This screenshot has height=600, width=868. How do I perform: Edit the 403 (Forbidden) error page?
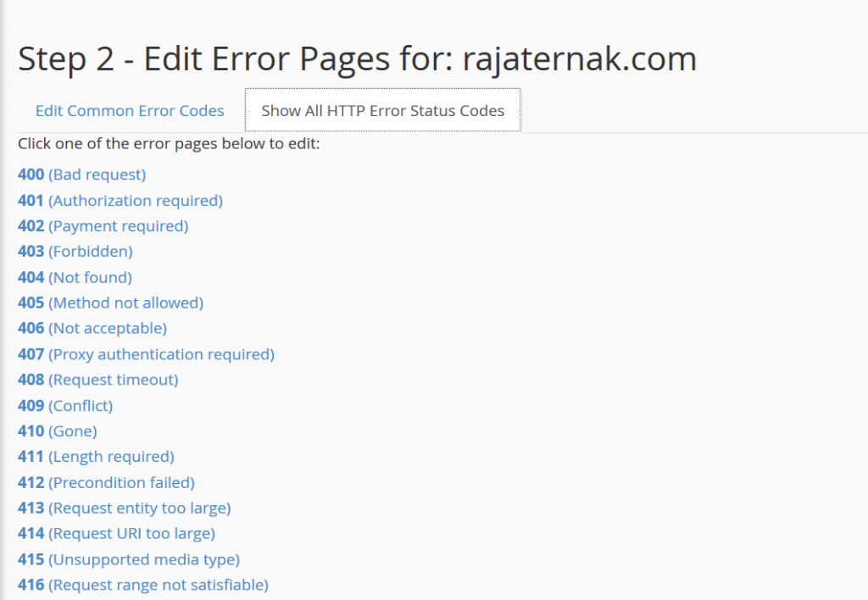tap(75, 252)
